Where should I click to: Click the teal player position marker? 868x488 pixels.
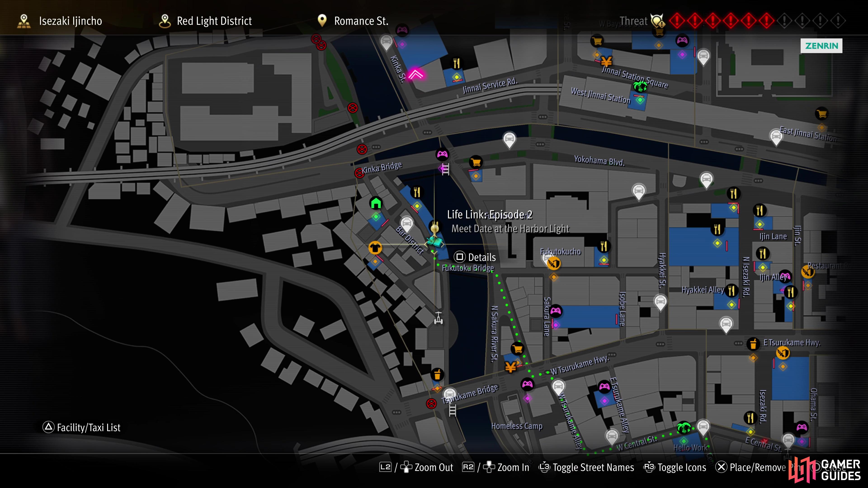[x=435, y=242]
